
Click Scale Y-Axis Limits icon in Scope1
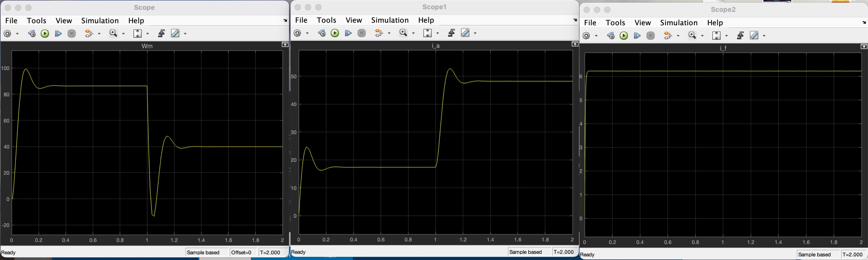point(427,33)
